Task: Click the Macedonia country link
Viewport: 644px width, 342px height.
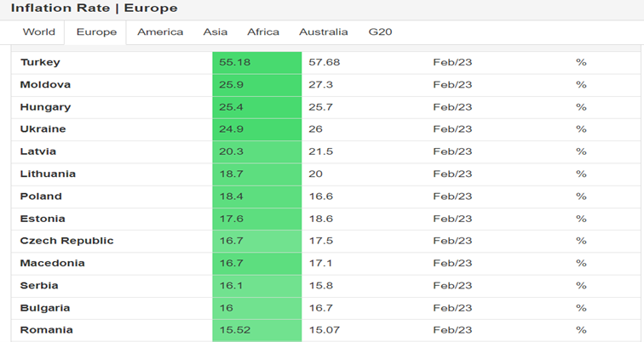Action: (52, 263)
